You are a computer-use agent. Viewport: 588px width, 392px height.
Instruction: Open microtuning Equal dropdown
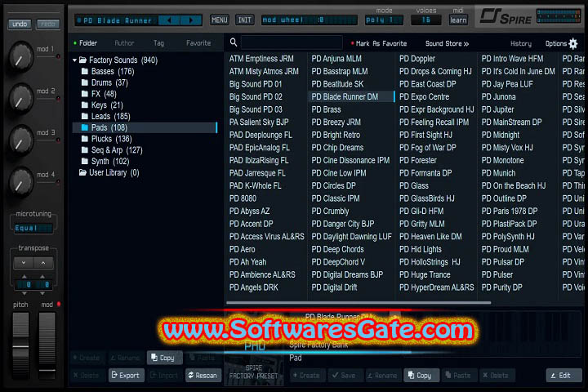pos(33,228)
